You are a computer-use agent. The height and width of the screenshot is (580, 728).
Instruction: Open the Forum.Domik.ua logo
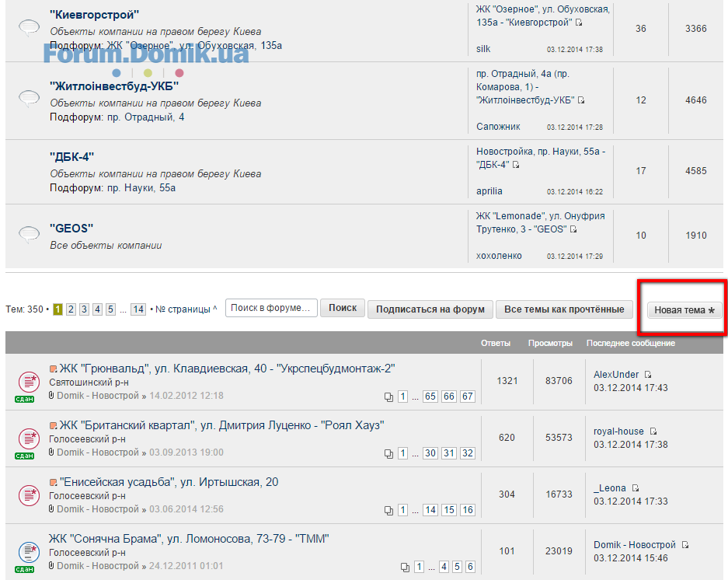click(146, 55)
